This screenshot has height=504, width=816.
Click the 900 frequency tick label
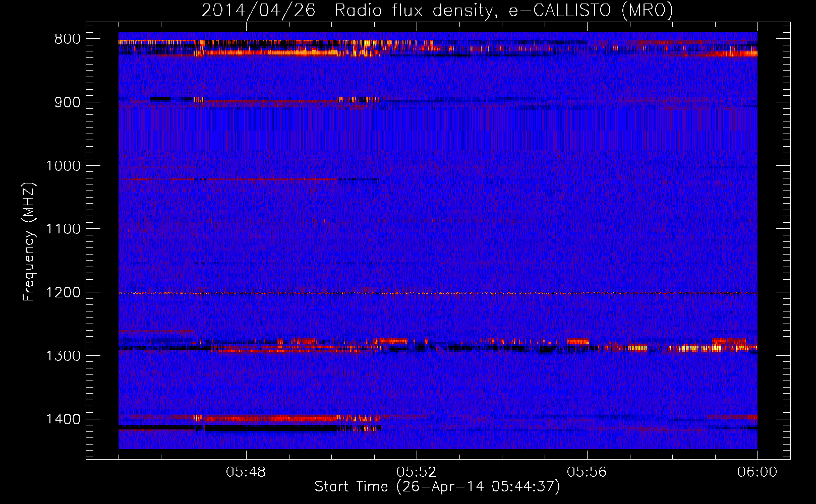tap(68, 102)
